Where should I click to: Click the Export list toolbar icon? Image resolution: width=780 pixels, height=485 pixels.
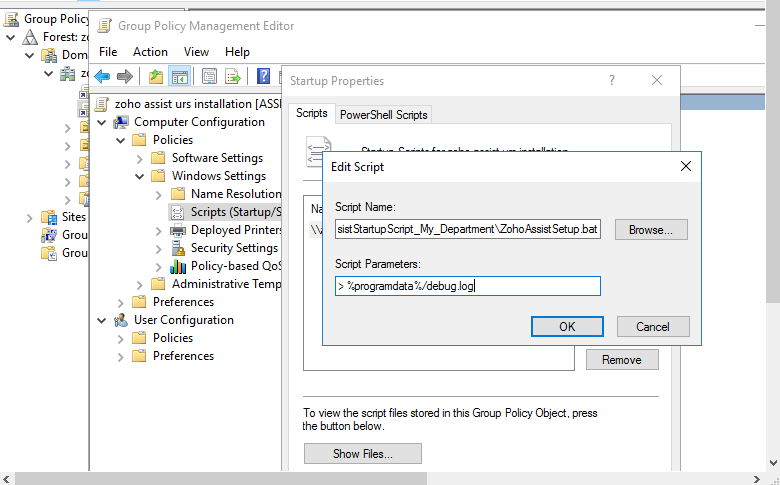[x=233, y=76]
